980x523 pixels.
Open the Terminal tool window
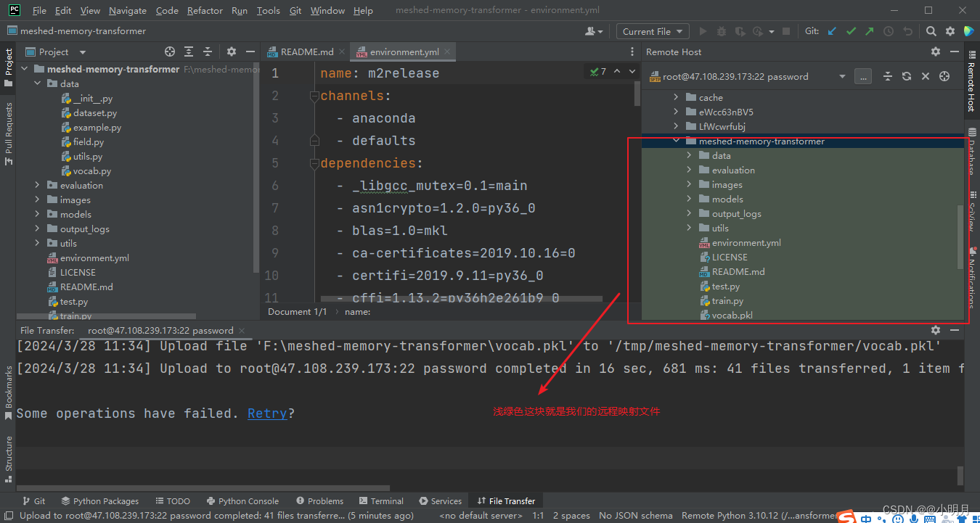tap(381, 501)
